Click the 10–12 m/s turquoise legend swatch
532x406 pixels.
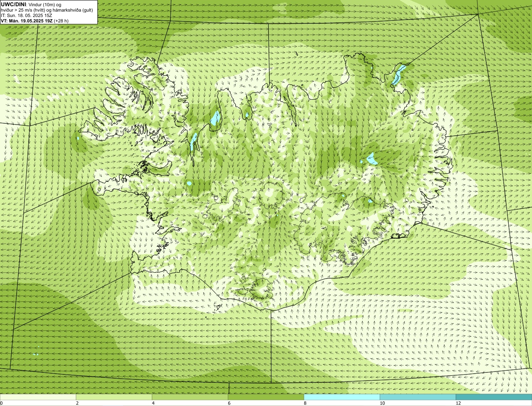pyautogui.click(x=418, y=397)
